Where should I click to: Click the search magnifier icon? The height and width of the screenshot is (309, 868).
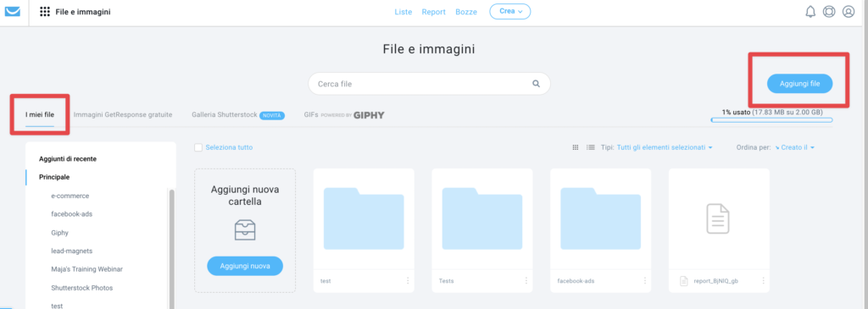536,84
